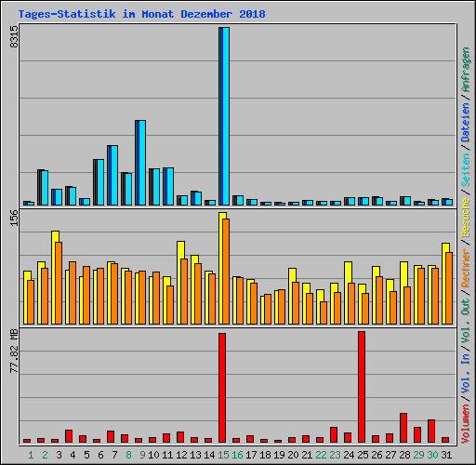The image size is (476, 465).
Task: Click day label 6 on the x-axis
Action: [100, 455]
